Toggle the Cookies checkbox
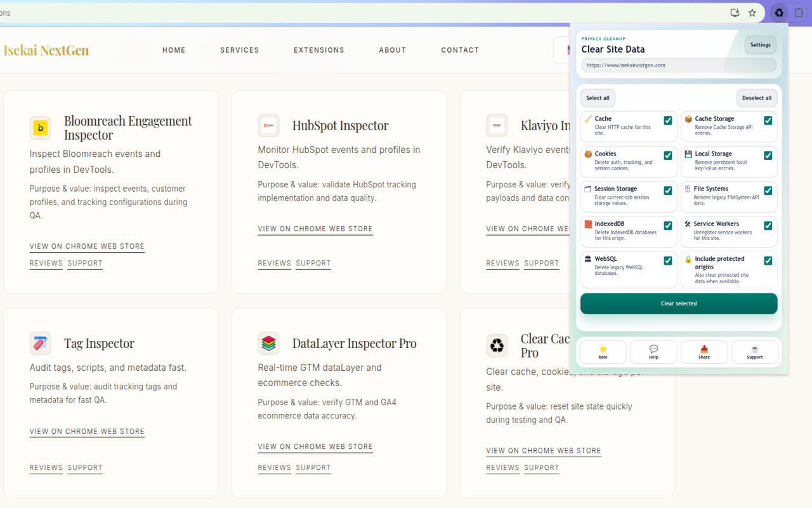This screenshot has height=508, width=812. click(x=668, y=156)
